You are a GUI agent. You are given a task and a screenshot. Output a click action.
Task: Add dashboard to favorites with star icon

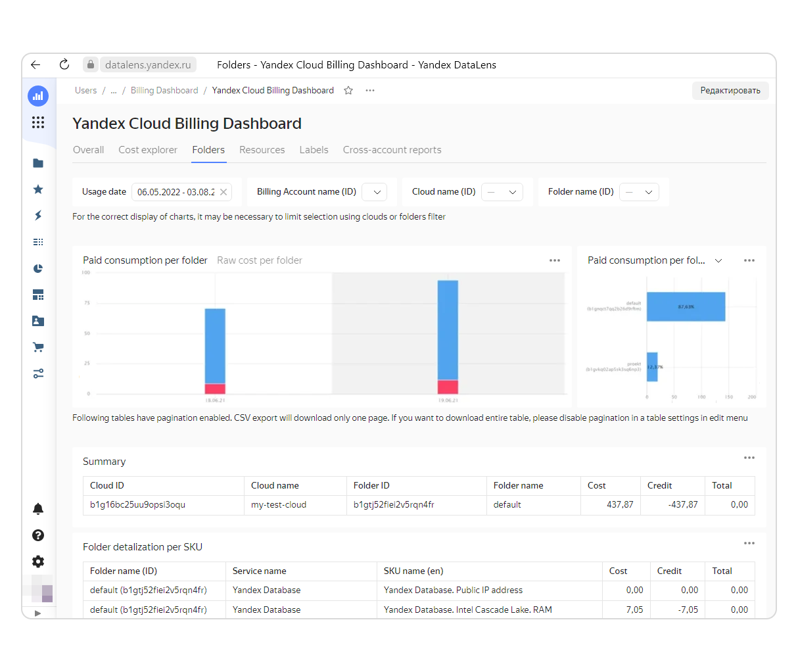point(348,91)
